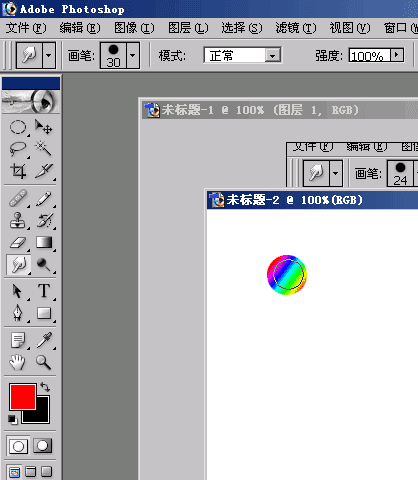Open the 滤镜(T) menu
This screenshot has width=418, height=480.
pos(296,28)
